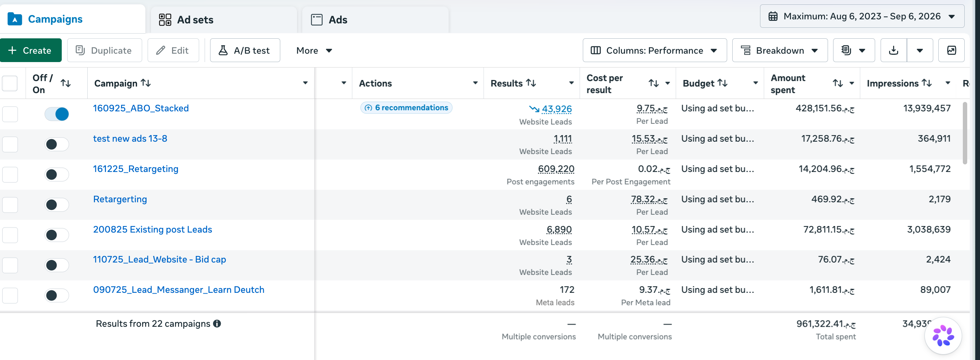Click the info icon next to Results from 22 campaigns
The image size is (980, 360).
click(217, 323)
